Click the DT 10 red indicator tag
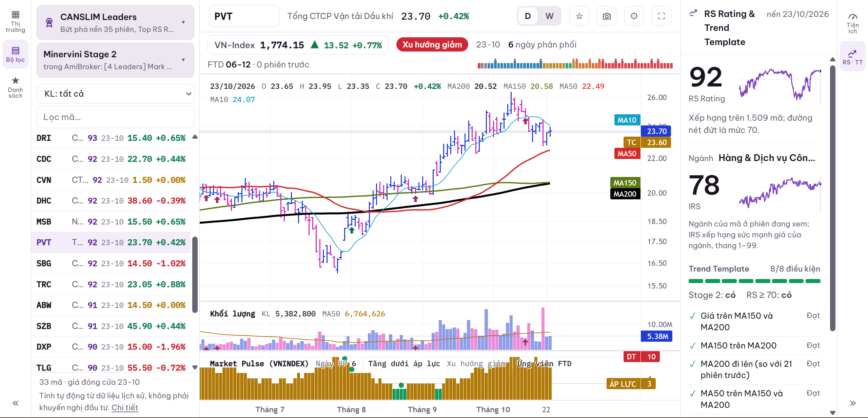Image resolution: width=868 pixels, height=418 pixels. pyautogui.click(x=642, y=357)
